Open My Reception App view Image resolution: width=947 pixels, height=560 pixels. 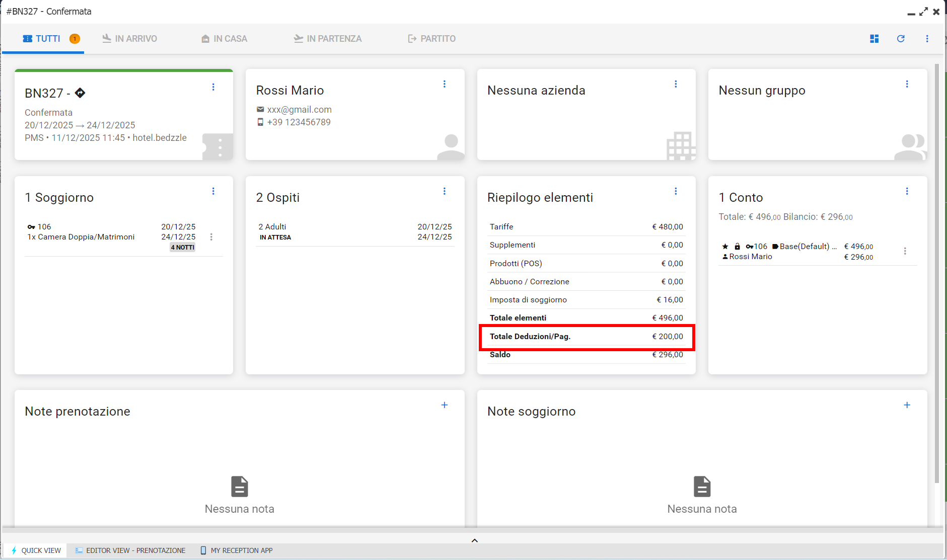click(237, 550)
